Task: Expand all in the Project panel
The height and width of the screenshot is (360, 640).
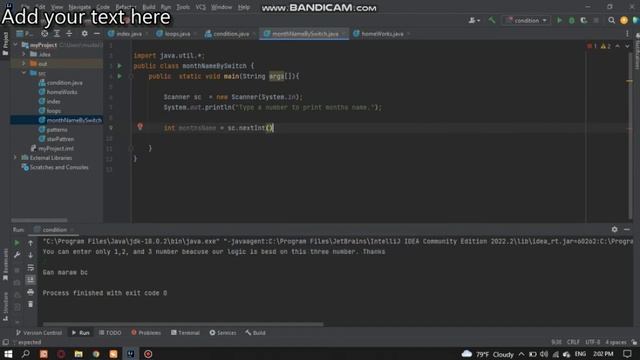Action: click(x=57, y=33)
